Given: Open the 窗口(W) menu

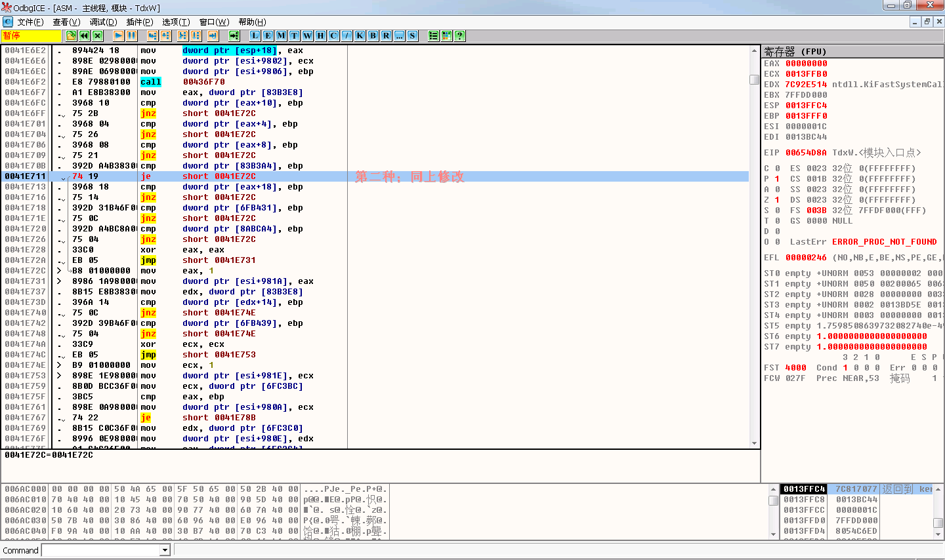Looking at the screenshot, I should pos(215,22).
